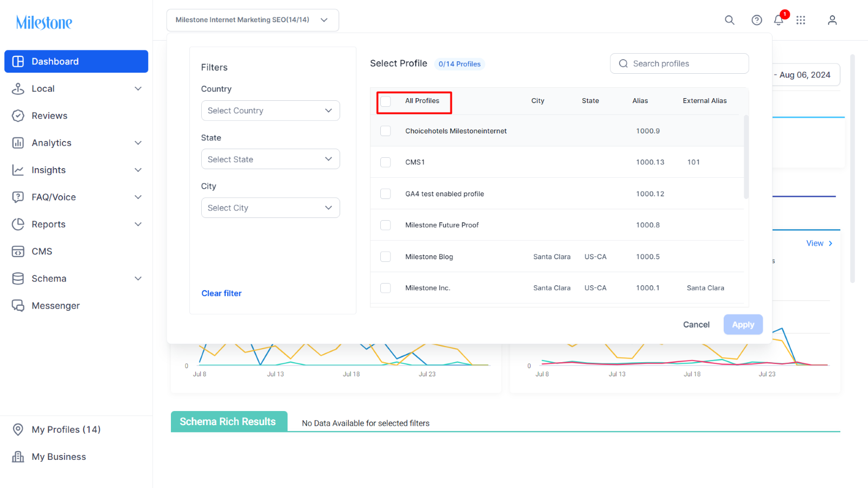
Task: Click the FAQ/Voice question bubble icon
Action: click(18, 197)
